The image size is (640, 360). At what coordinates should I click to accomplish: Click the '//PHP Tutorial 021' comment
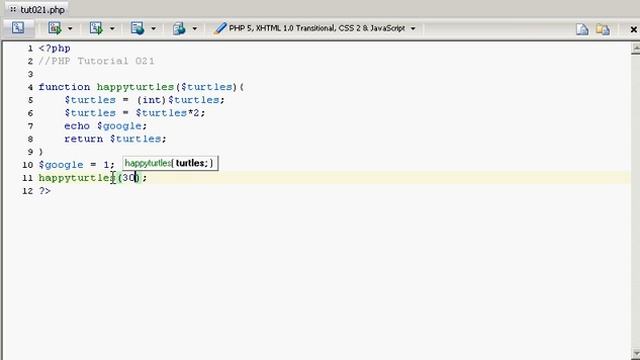pos(96,61)
